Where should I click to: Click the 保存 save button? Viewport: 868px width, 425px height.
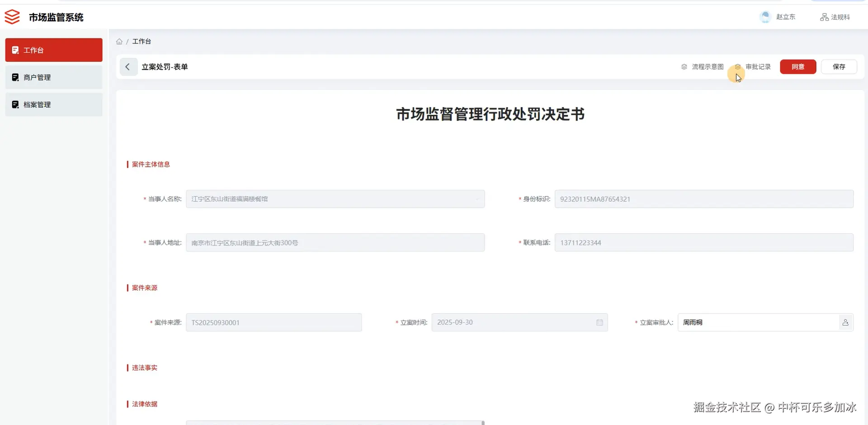tap(839, 67)
